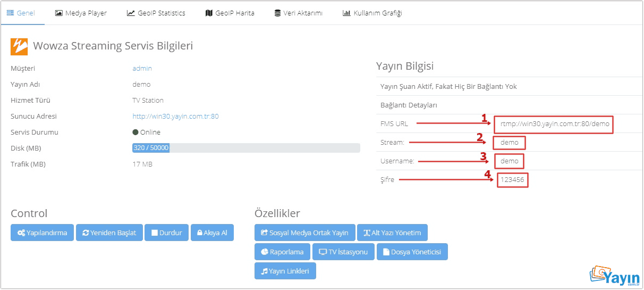Click the Disk usage progress bar

coord(246,148)
